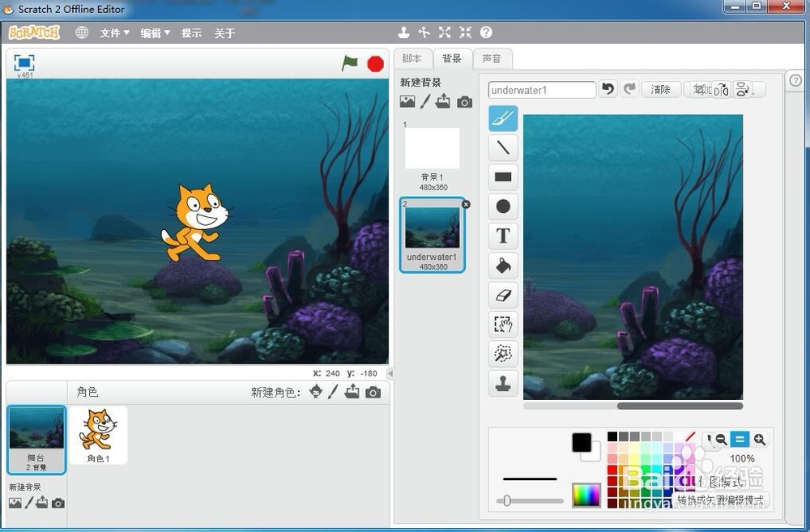Select the underwater1 backdrop thumbnail
This screenshot has width=810, height=532.
(433, 235)
